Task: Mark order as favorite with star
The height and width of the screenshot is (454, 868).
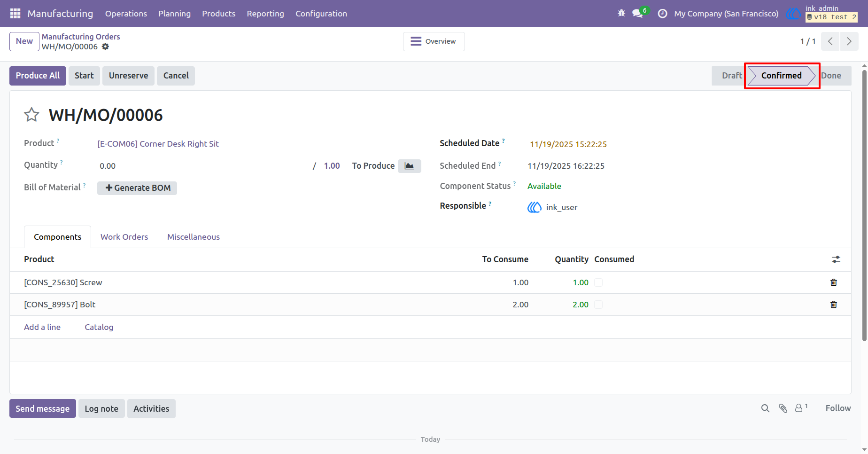Action: [31, 115]
